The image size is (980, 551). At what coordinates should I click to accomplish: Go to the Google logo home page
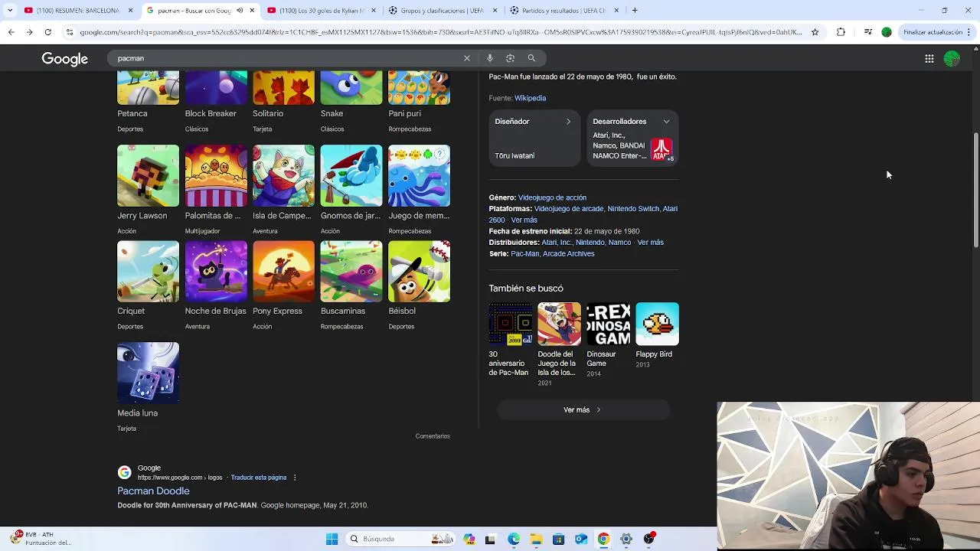coord(65,59)
